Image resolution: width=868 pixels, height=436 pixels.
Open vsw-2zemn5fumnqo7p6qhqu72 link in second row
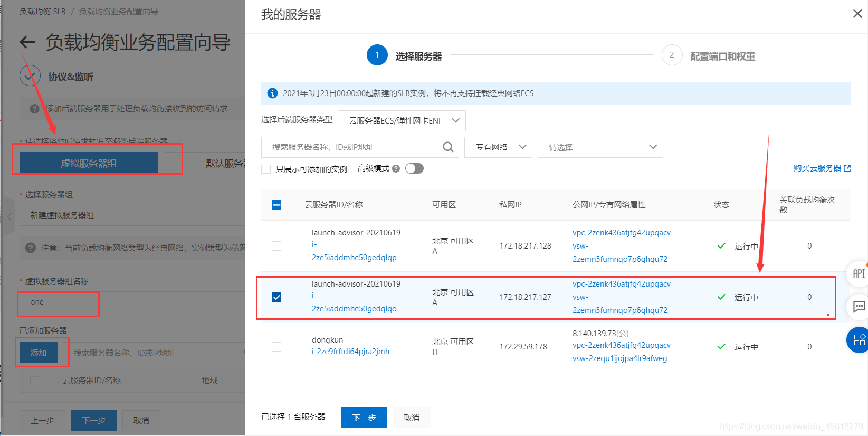620,304
